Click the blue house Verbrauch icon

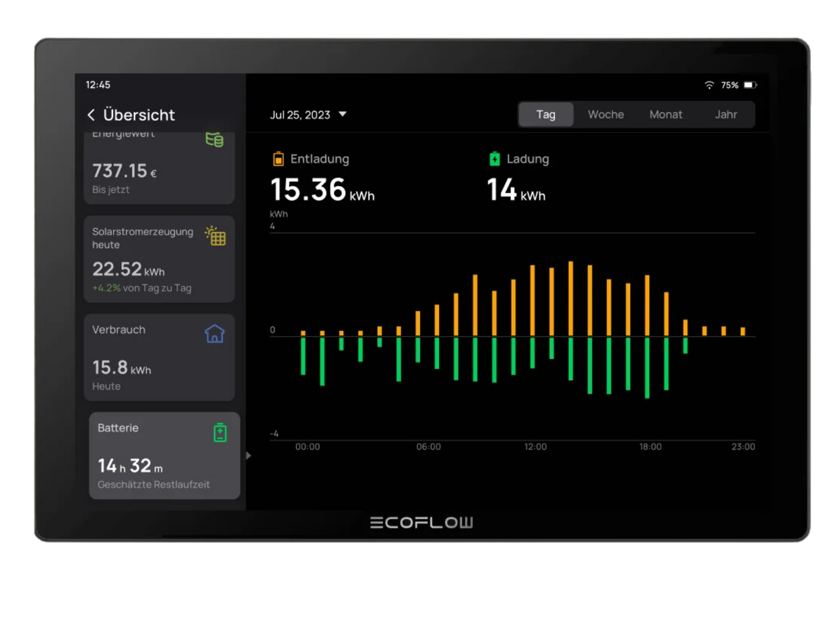point(215,334)
